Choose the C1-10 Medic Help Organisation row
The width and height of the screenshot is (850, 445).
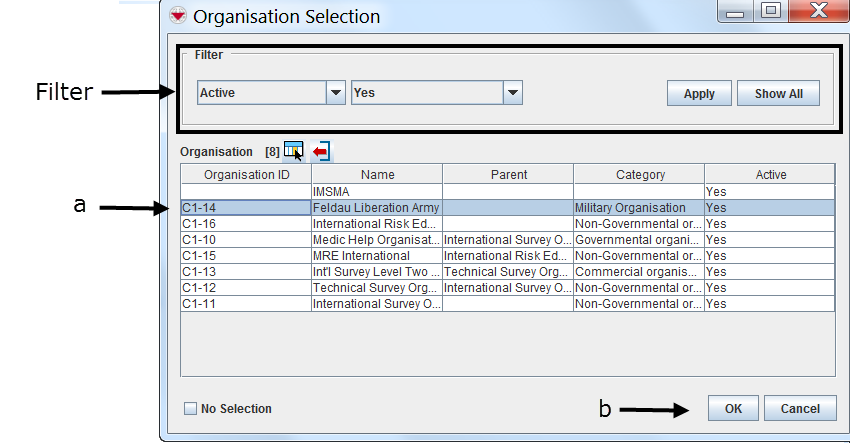(x=377, y=239)
